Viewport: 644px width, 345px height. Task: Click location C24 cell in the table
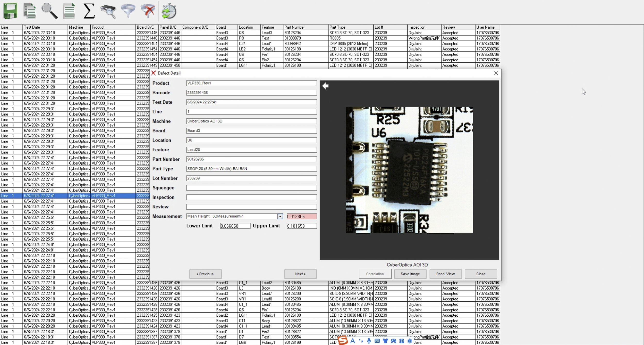[249, 44]
